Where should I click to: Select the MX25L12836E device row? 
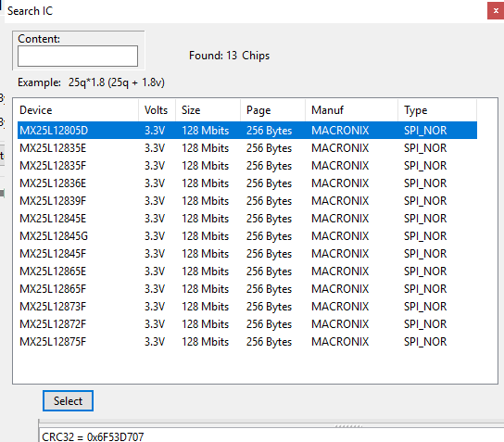(x=247, y=183)
